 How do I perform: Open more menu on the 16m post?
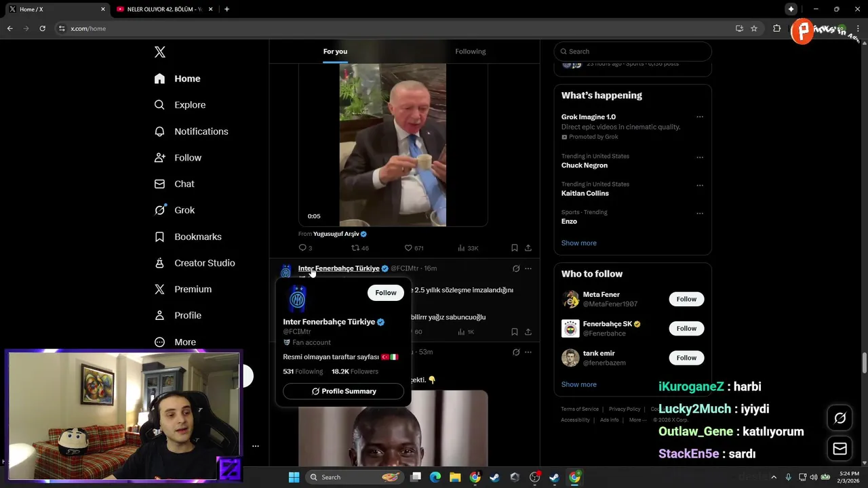[528, 268]
